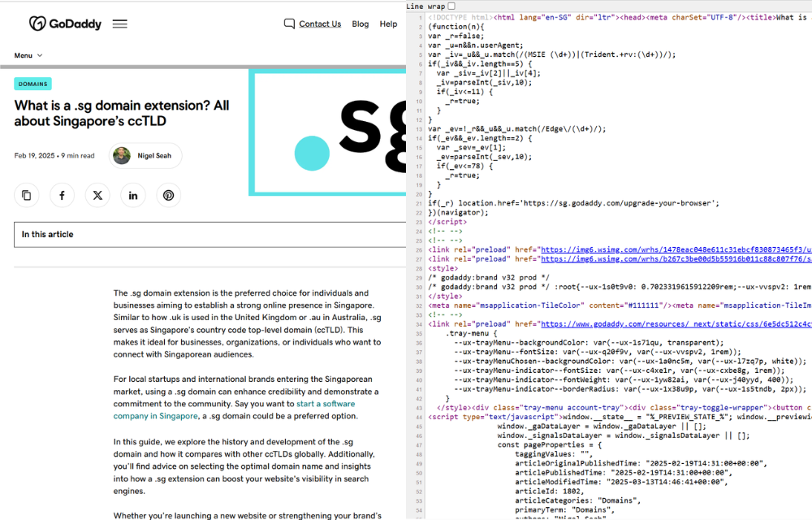Image resolution: width=812 pixels, height=520 pixels.
Task: Click the Contact Us link
Action: pos(320,24)
